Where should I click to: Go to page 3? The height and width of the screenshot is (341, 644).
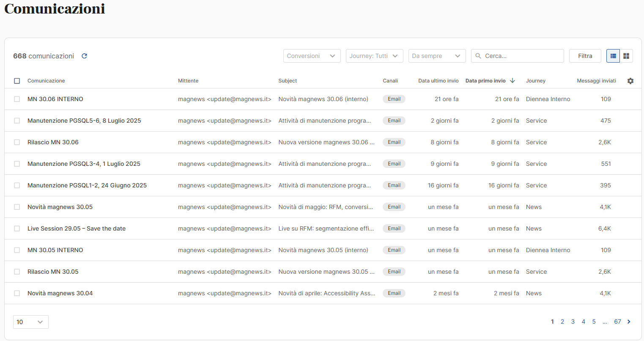tap(573, 322)
